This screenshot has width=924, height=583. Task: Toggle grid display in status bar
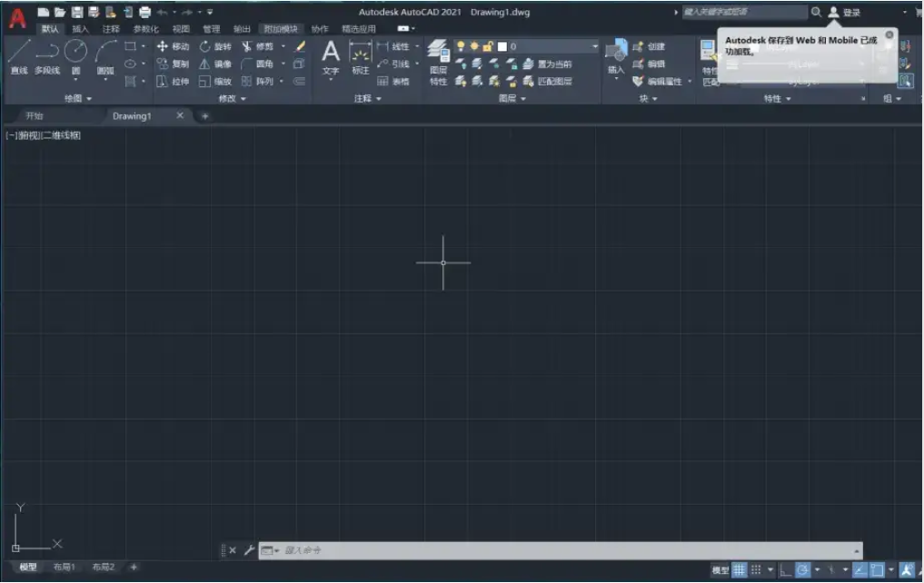pyautogui.click(x=739, y=569)
